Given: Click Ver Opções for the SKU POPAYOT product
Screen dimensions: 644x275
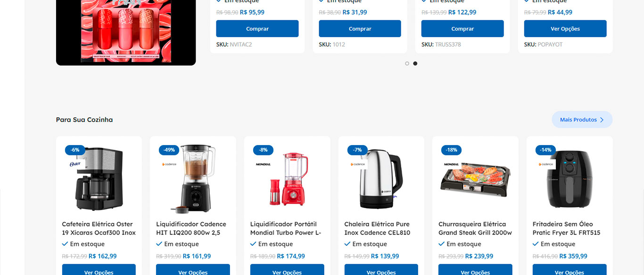Looking at the screenshot, I should pos(565,29).
